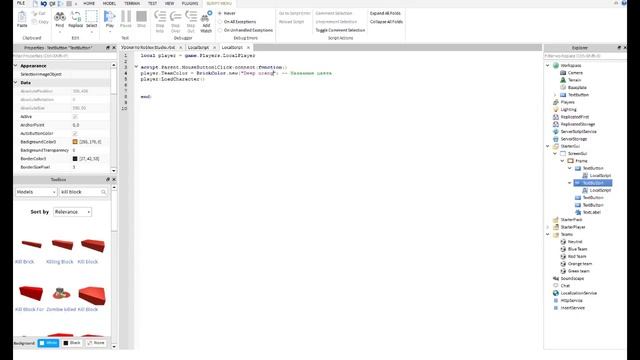Screen dimensions: 640x360
Task: Click the Add Watch icon
Action: click(206, 17)
